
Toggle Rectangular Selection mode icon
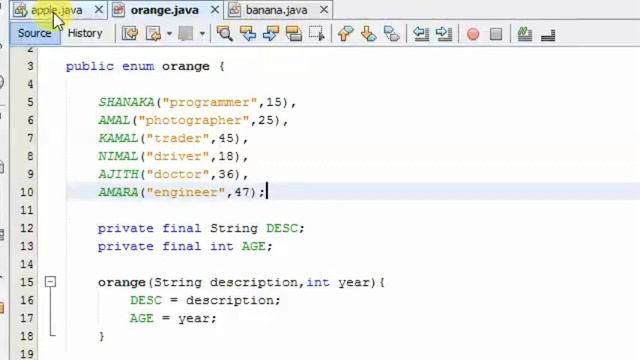click(x=317, y=34)
